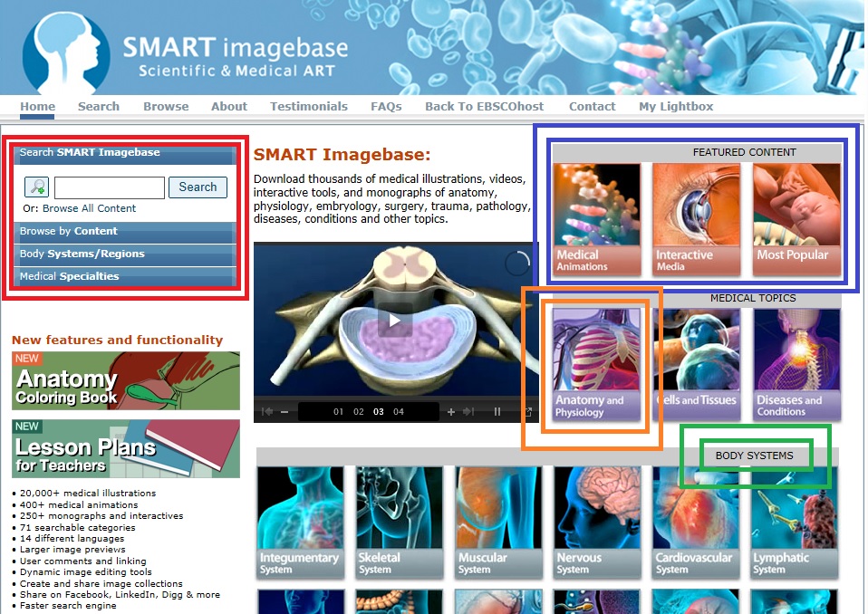Click '400+ medical animations' bullet
Image resolution: width=868 pixels, height=614 pixels.
[79, 504]
